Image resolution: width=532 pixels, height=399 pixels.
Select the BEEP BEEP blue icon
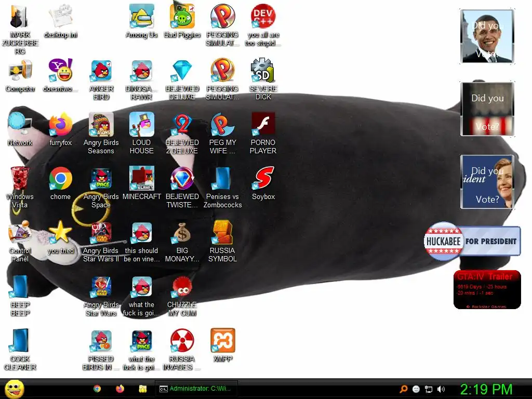tap(20, 286)
